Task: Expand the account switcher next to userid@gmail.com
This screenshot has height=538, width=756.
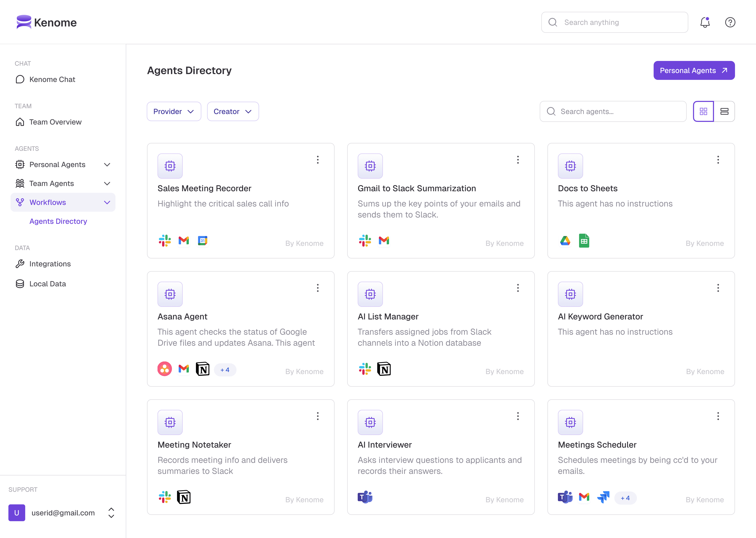Action: 111,513
